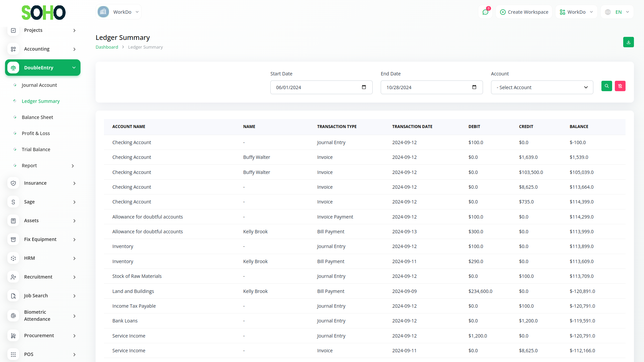Viewport: 644px width, 362px height.
Task: Click the Dashboard breadcrumb link
Action: point(107,47)
